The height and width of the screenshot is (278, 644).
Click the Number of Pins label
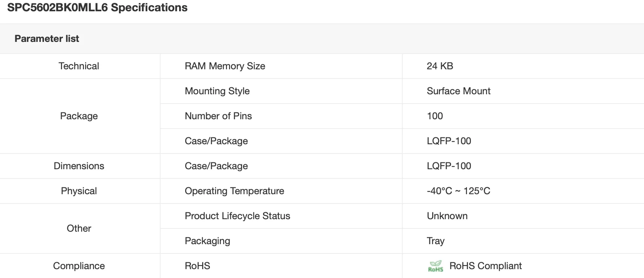[x=218, y=116]
